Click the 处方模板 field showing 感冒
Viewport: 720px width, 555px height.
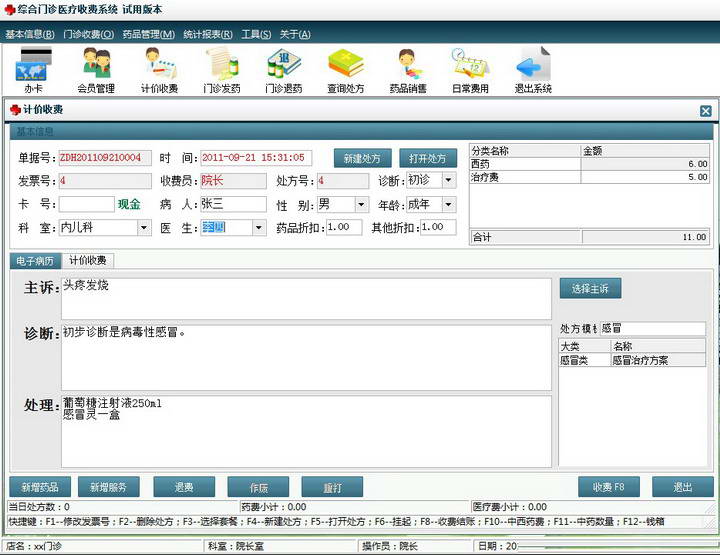pos(652,329)
